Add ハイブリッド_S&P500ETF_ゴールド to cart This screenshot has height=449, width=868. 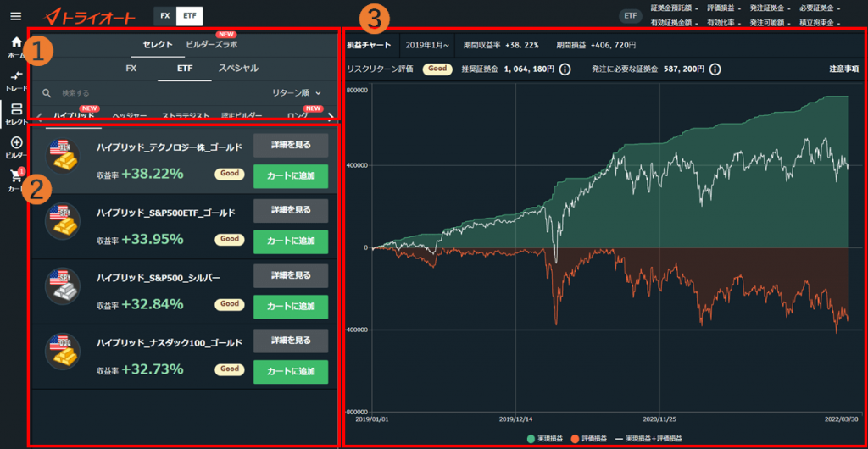pyautogui.click(x=291, y=241)
